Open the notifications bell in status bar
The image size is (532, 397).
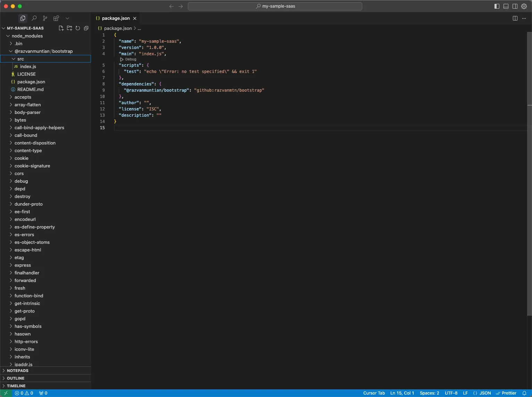tap(524, 393)
